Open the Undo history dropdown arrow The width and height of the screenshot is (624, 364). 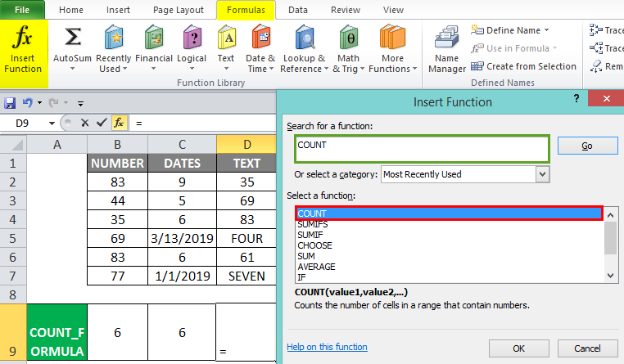pos(39,103)
